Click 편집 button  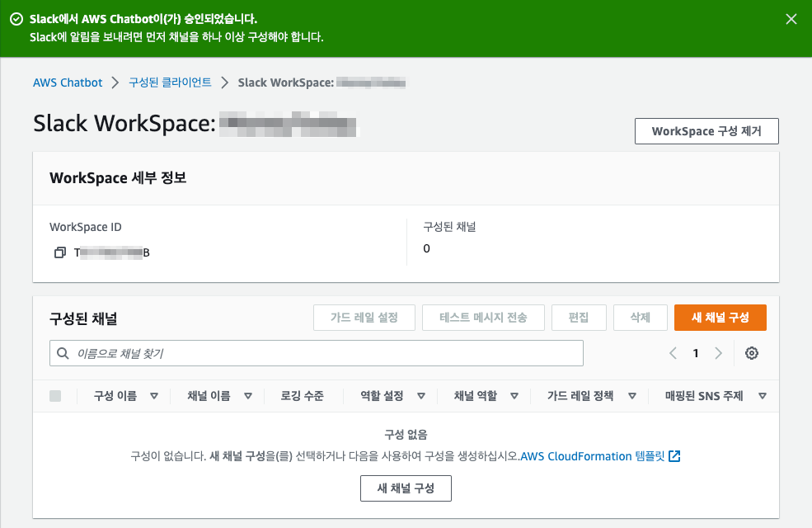pyautogui.click(x=579, y=317)
